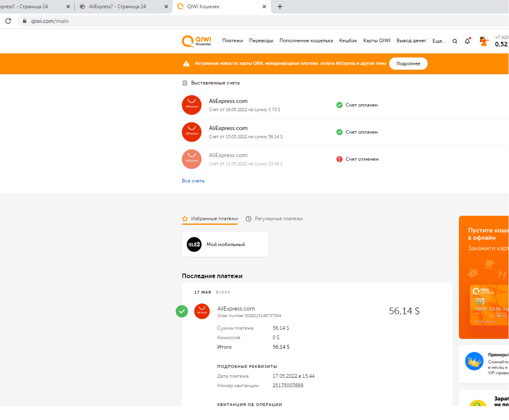Click the TELE2 icon in favorites

point(194,244)
